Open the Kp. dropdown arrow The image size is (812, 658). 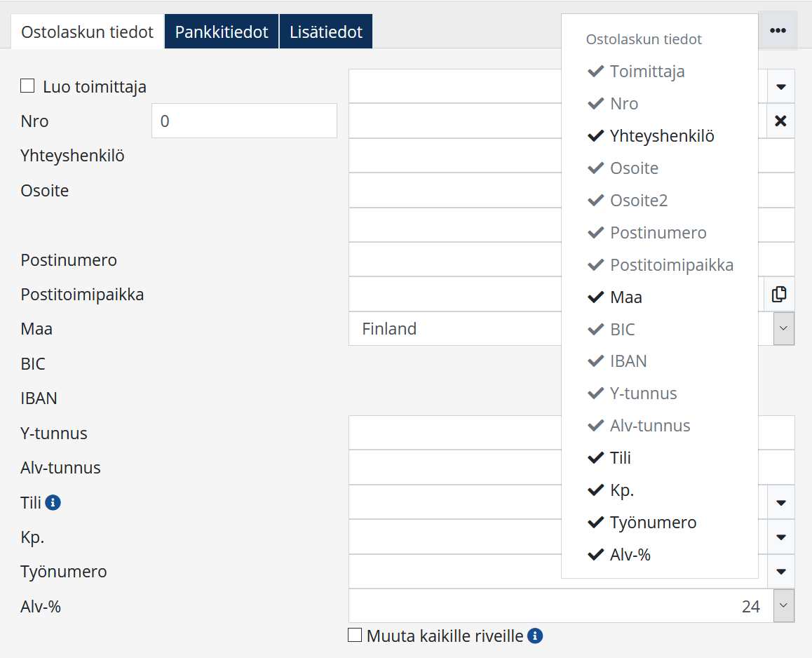click(x=780, y=537)
